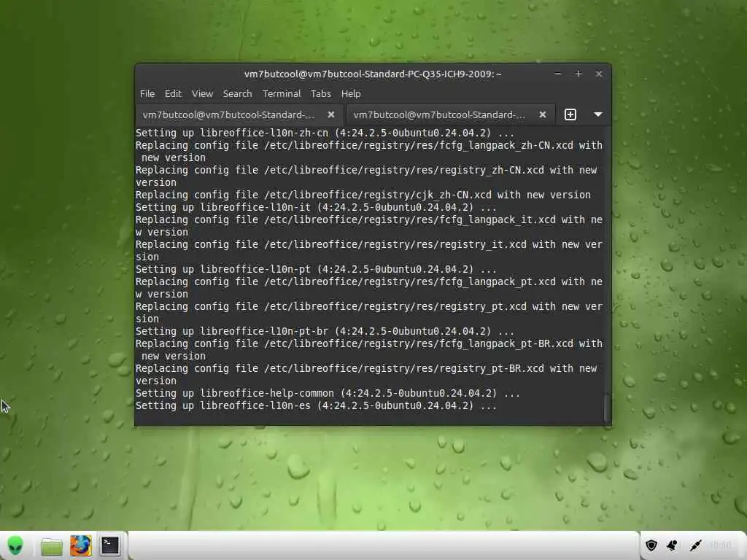Open the notification bell tray icon

pos(672,545)
